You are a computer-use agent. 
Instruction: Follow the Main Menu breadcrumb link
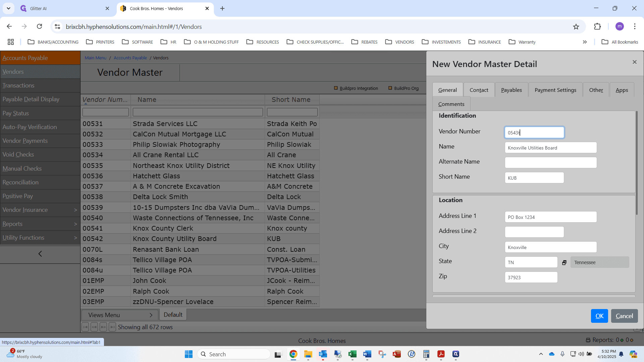pos(95,58)
